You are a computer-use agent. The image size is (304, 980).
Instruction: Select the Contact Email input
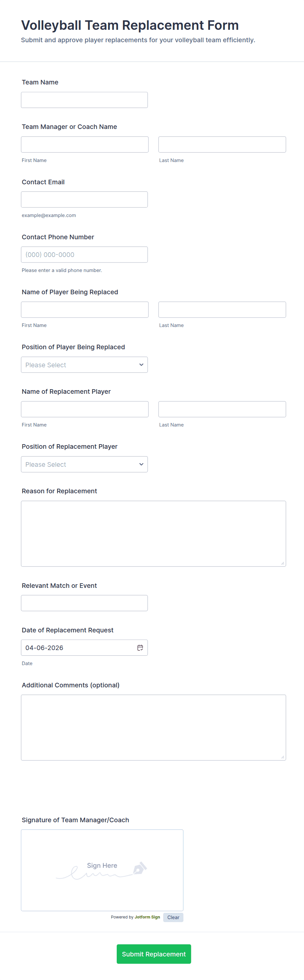click(x=84, y=199)
